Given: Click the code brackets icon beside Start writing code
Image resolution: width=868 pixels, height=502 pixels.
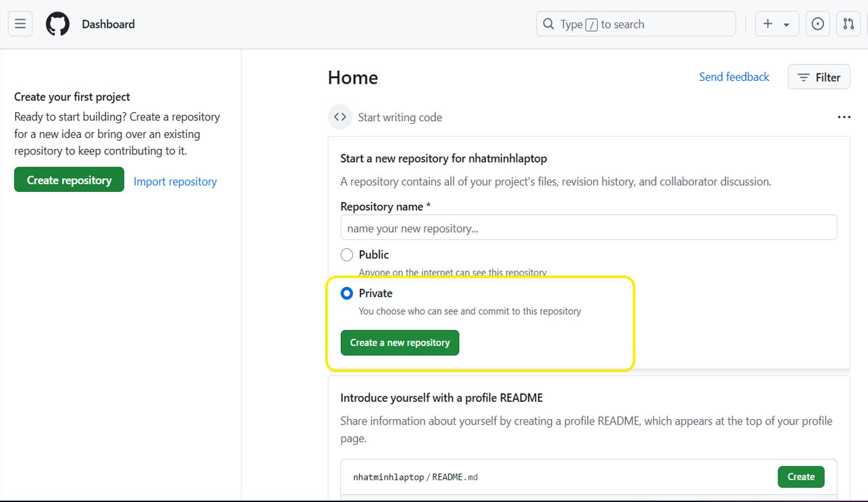Looking at the screenshot, I should (340, 117).
